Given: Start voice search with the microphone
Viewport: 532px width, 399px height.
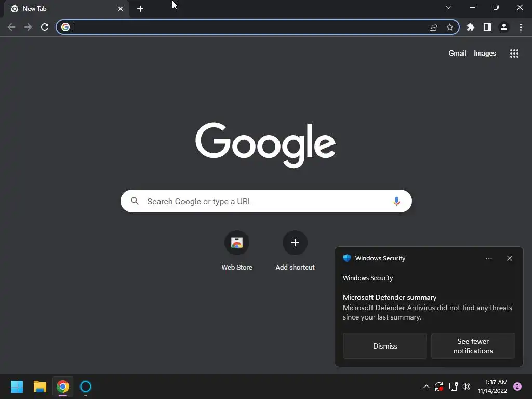Looking at the screenshot, I should [x=396, y=201].
